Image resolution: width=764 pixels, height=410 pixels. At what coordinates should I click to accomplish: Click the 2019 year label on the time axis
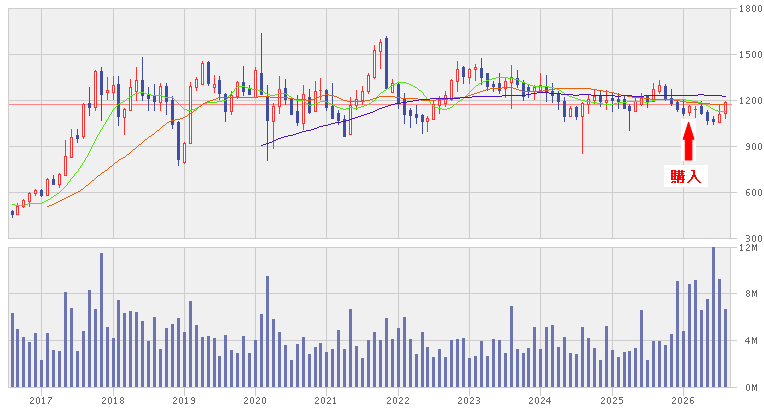[x=184, y=401]
